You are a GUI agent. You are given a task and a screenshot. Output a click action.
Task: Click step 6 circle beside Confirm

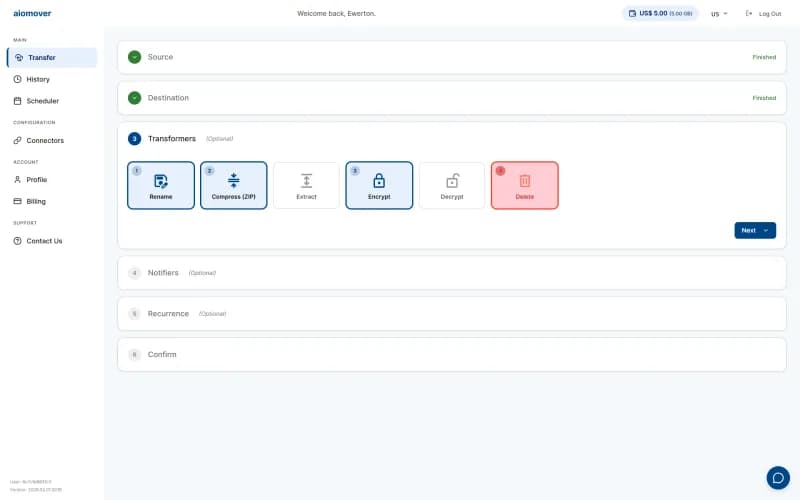(134, 355)
